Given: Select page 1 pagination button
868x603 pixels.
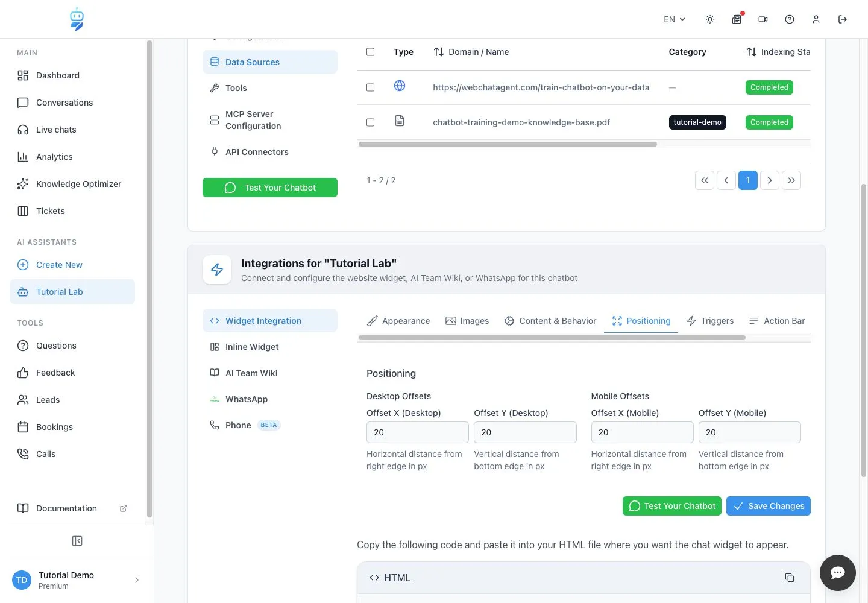Looking at the screenshot, I should [x=748, y=180].
